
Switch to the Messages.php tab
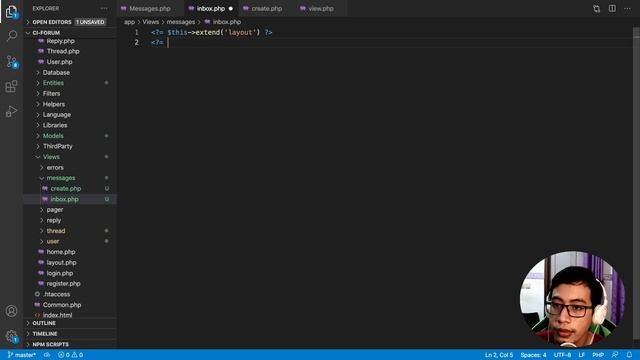pos(150,9)
